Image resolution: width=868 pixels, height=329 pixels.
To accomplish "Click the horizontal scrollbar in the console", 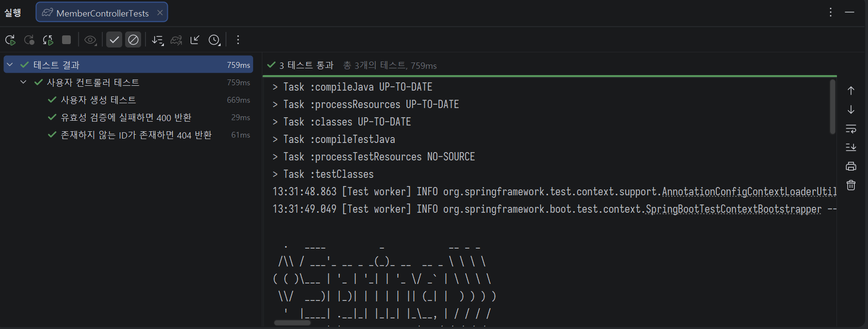I will click(292, 323).
